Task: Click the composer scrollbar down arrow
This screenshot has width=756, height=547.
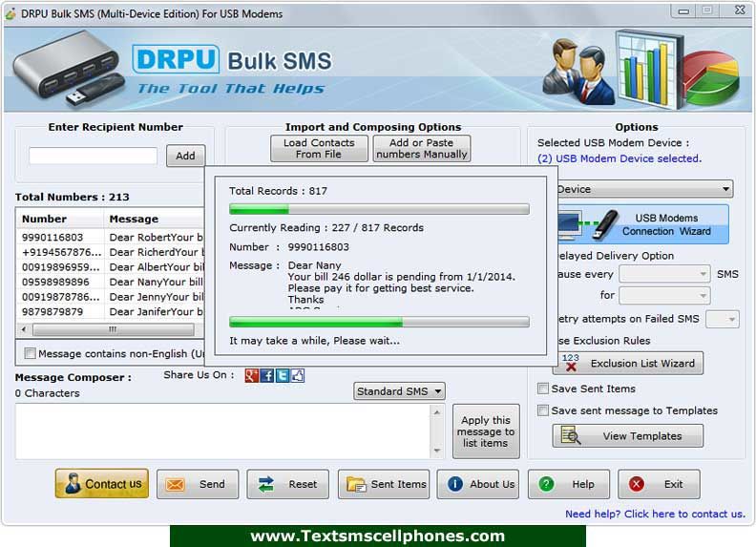Action: pos(437,451)
